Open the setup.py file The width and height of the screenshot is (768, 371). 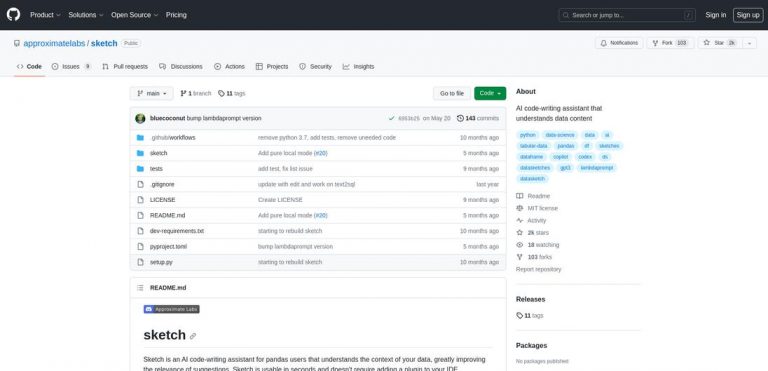(x=161, y=262)
